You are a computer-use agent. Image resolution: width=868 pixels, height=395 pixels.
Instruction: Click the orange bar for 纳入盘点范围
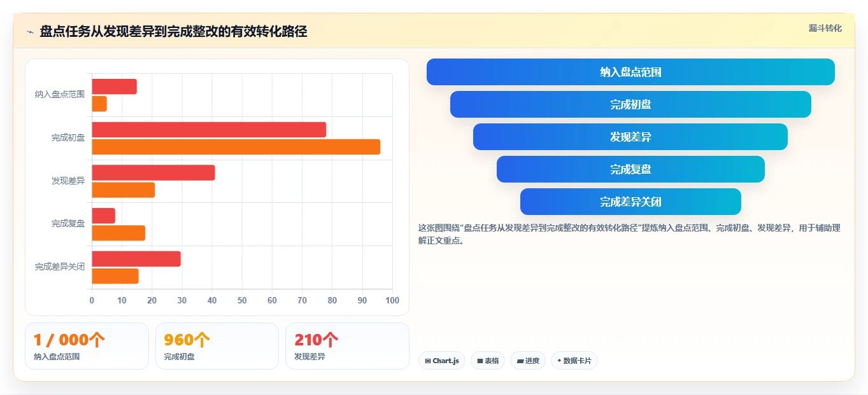(x=99, y=104)
